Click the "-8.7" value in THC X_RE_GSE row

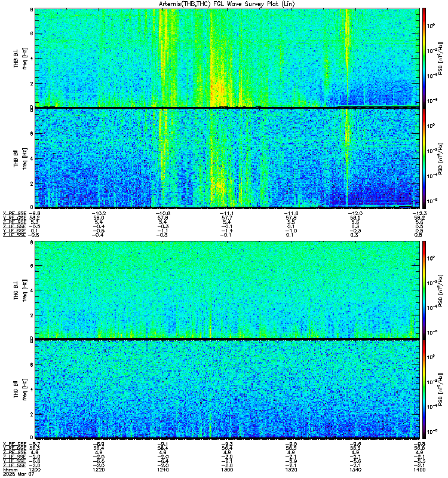click(x=35, y=444)
